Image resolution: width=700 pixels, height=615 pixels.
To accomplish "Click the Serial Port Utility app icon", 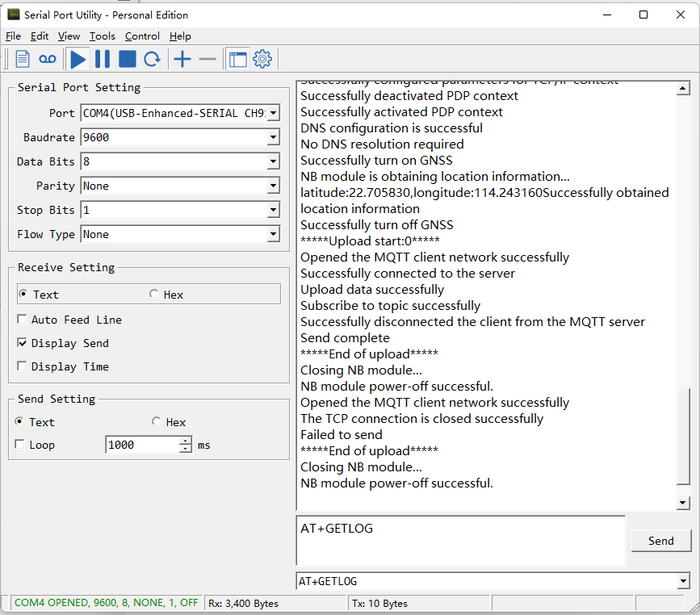I will point(14,15).
